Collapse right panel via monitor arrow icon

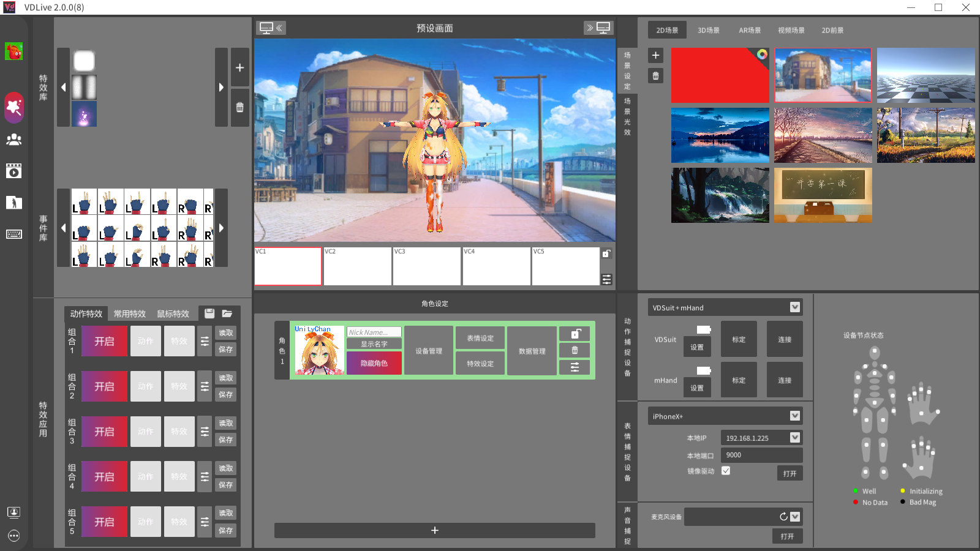598,28
